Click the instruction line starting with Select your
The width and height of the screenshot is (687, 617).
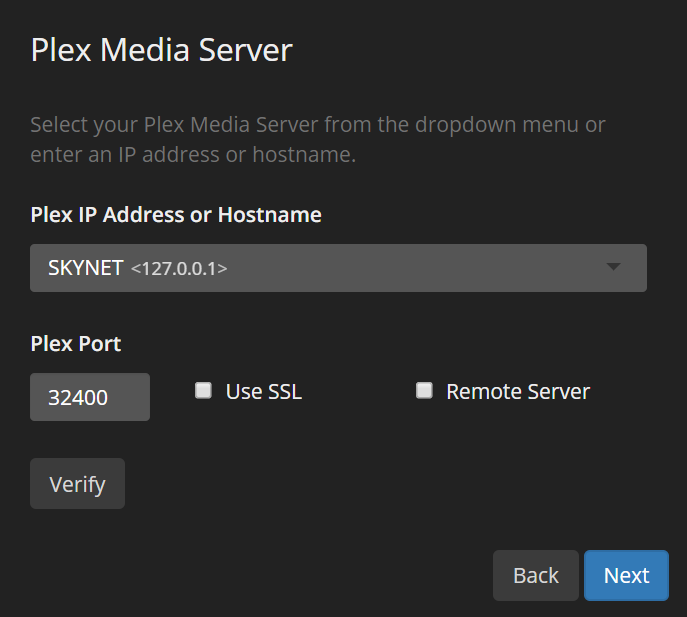(x=318, y=125)
